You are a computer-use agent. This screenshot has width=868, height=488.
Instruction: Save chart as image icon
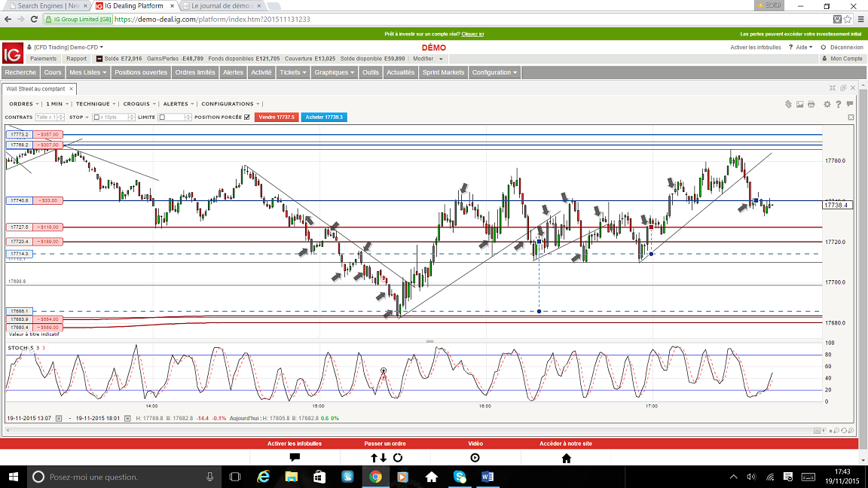tap(800, 104)
